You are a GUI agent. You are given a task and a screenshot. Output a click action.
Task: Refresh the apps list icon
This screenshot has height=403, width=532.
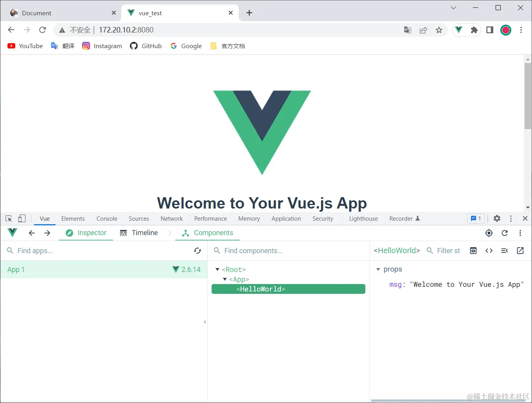[x=198, y=250]
